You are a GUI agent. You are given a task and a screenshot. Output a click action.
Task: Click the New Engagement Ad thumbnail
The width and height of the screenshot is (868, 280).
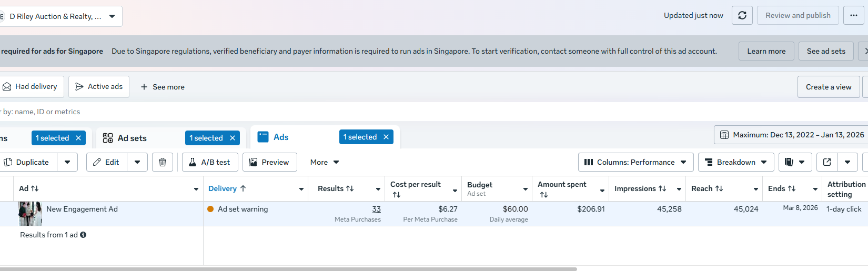click(30, 214)
